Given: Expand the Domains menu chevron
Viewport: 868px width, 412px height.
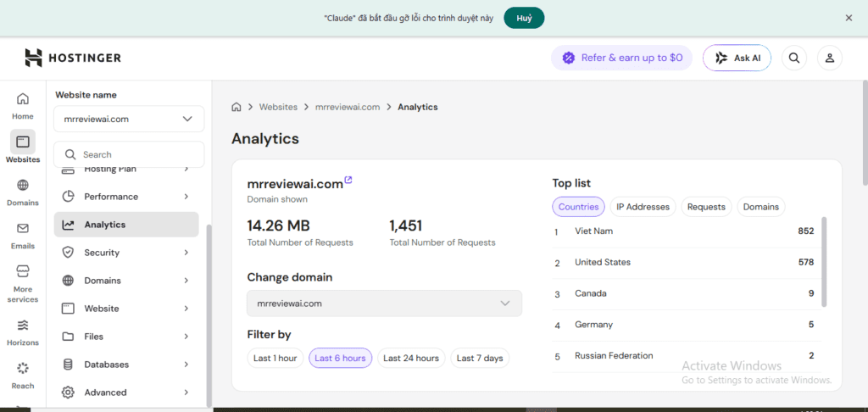Looking at the screenshot, I should (186, 281).
